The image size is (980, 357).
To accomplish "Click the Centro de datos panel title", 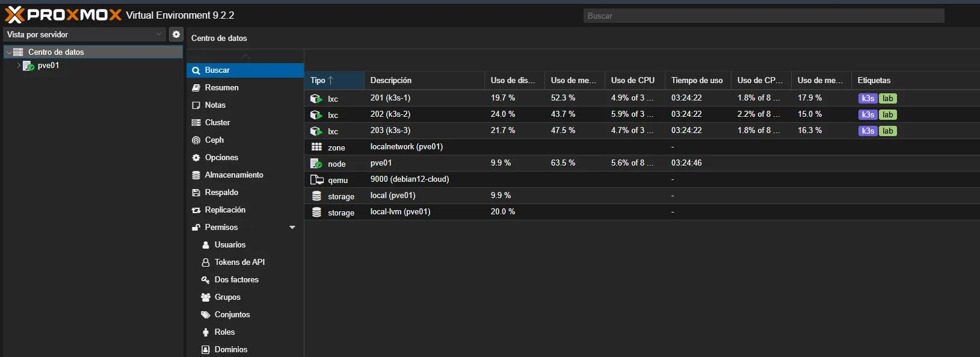I will click(x=219, y=38).
